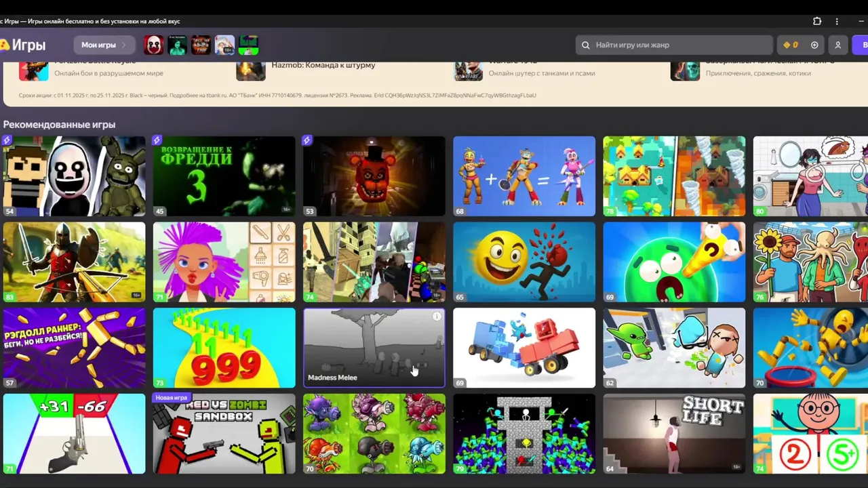Open the green and black recent game icon
Viewport: 868px width, 488px height.
coord(248,45)
